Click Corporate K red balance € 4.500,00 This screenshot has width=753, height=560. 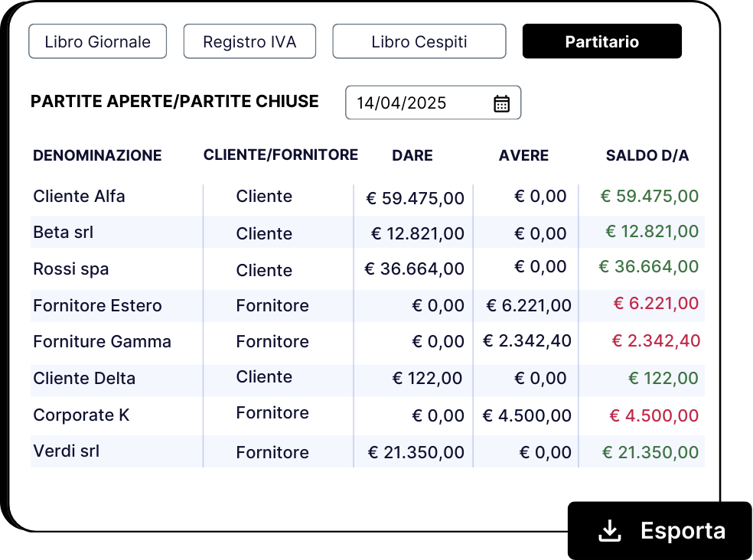pyautogui.click(x=654, y=415)
